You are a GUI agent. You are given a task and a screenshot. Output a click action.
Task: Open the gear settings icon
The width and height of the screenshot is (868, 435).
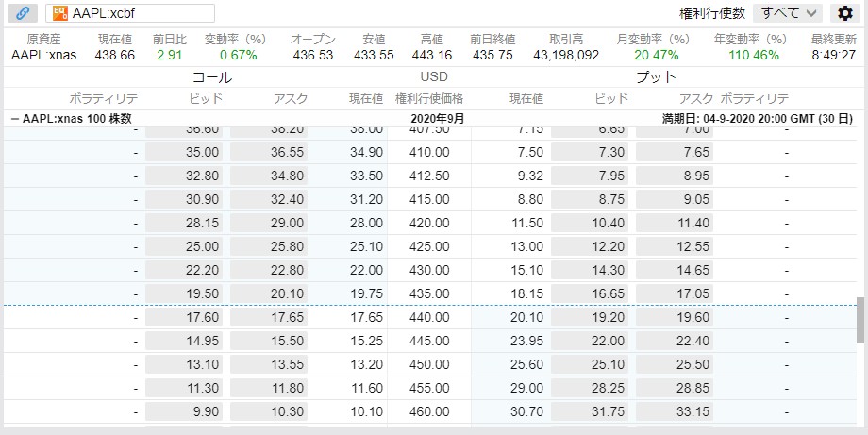(844, 13)
